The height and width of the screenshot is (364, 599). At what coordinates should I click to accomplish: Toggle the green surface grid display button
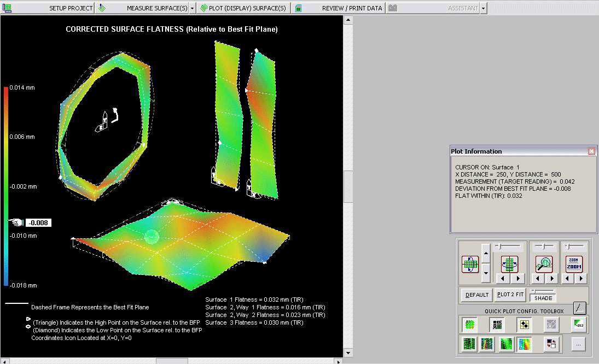(469, 325)
